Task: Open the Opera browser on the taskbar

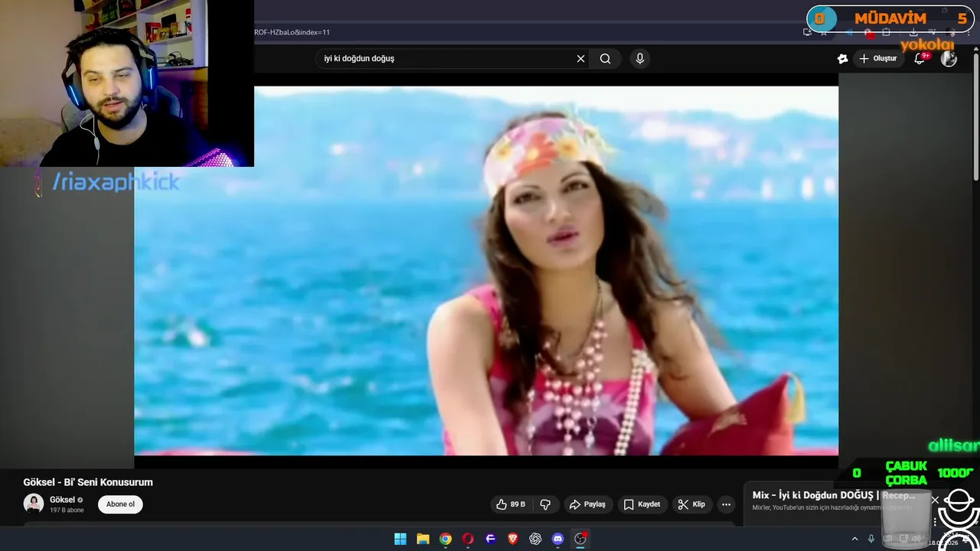Action: pyautogui.click(x=468, y=539)
